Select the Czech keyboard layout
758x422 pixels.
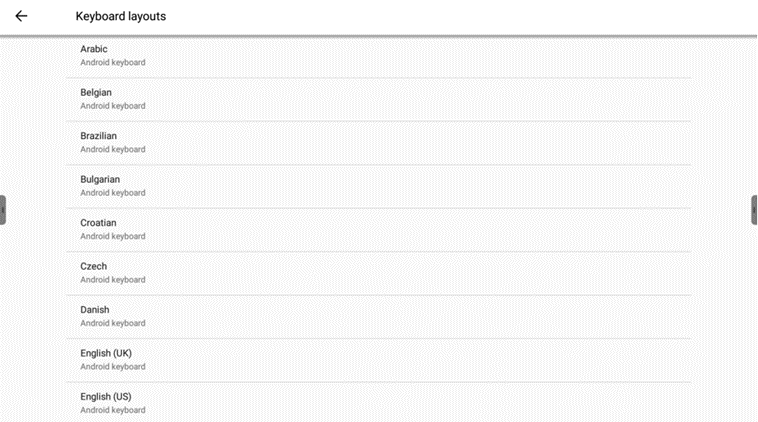pyautogui.click(x=93, y=266)
